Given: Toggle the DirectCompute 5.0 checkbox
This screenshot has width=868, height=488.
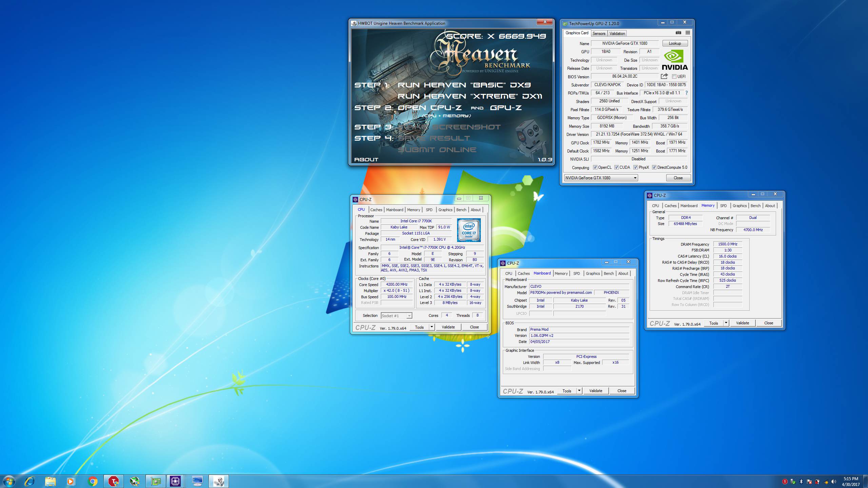Looking at the screenshot, I should [654, 167].
